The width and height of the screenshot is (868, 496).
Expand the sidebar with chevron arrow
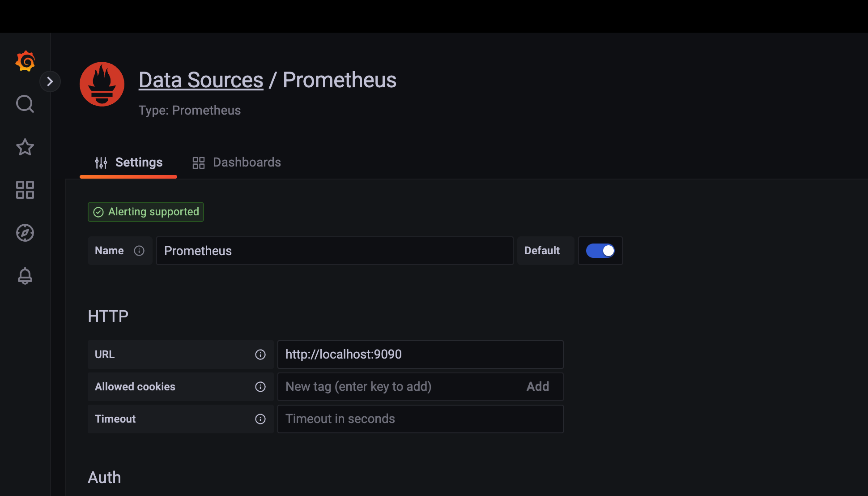[x=50, y=81]
